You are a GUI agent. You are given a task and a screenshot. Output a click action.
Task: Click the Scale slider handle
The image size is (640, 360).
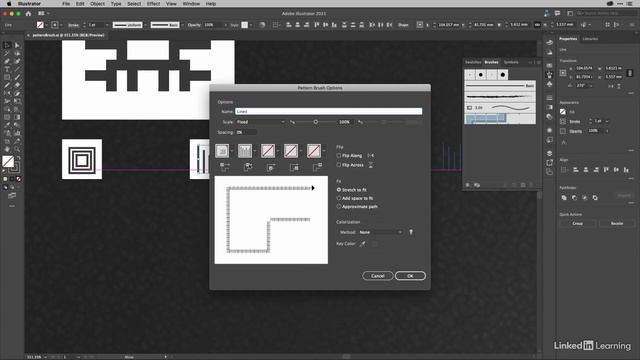click(x=316, y=122)
